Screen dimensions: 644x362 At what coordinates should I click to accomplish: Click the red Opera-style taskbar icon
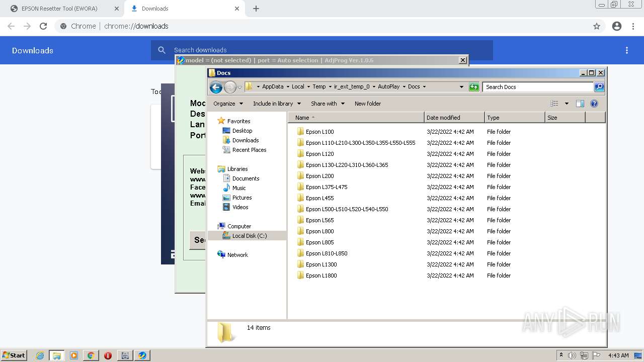pos(108,355)
